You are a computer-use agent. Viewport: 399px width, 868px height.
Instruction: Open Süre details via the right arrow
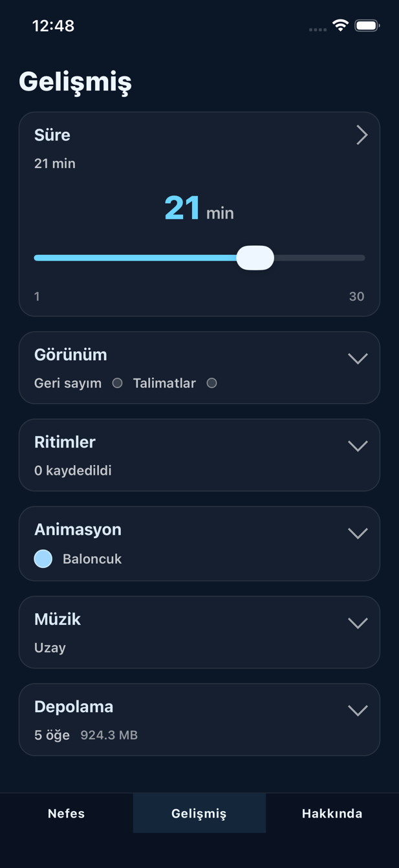[361, 135]
